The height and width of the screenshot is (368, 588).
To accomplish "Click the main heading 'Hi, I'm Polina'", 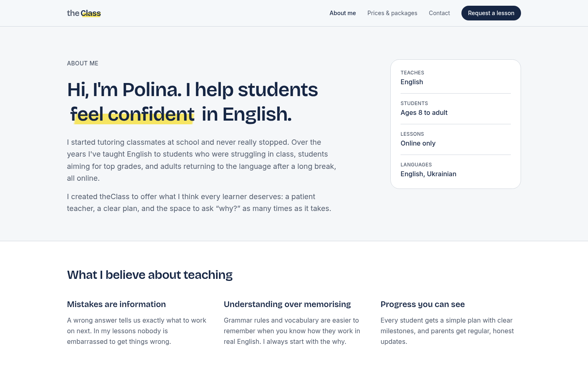I will [192, 101].
